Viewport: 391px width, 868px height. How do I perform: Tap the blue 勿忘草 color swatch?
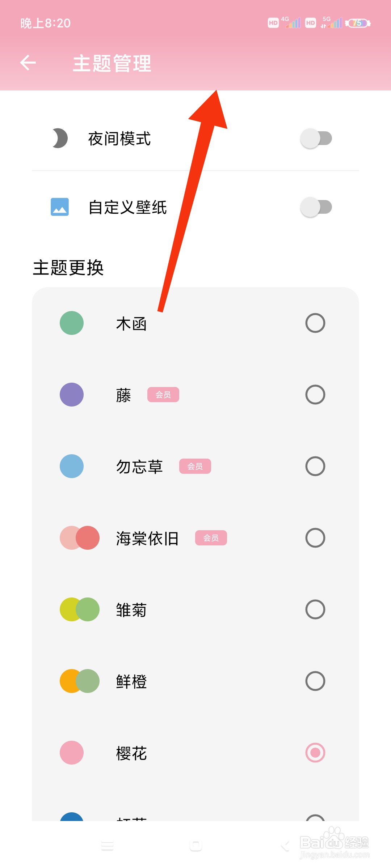tap(72, 466)
